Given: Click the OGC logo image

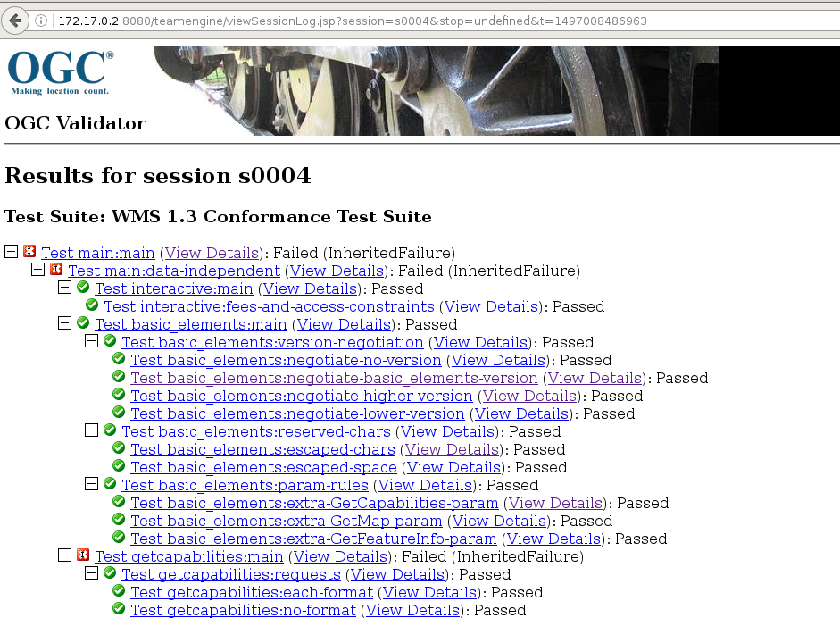Looking at the screenshot, I should coord(61,73).
